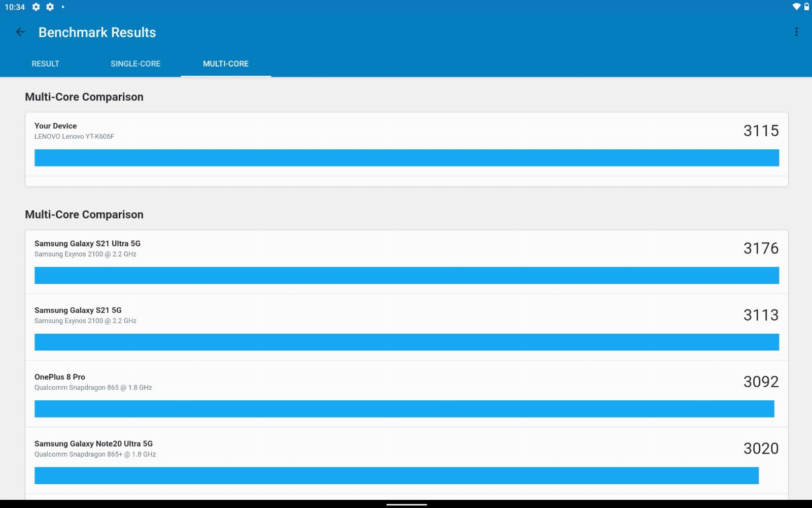Viewport: 812px width, 508px height.
Task: Tap the second settings gear in status bar
Action: (x=50, y=7)
